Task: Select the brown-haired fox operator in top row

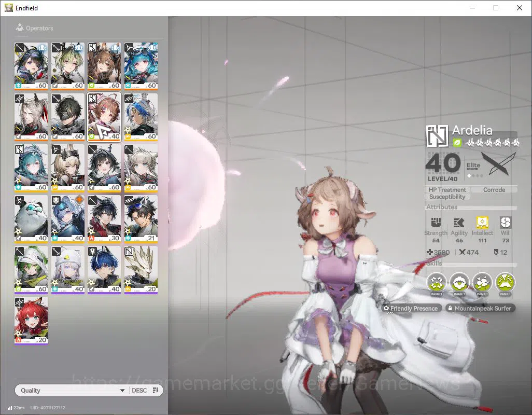Action: [x=104, y=66]
